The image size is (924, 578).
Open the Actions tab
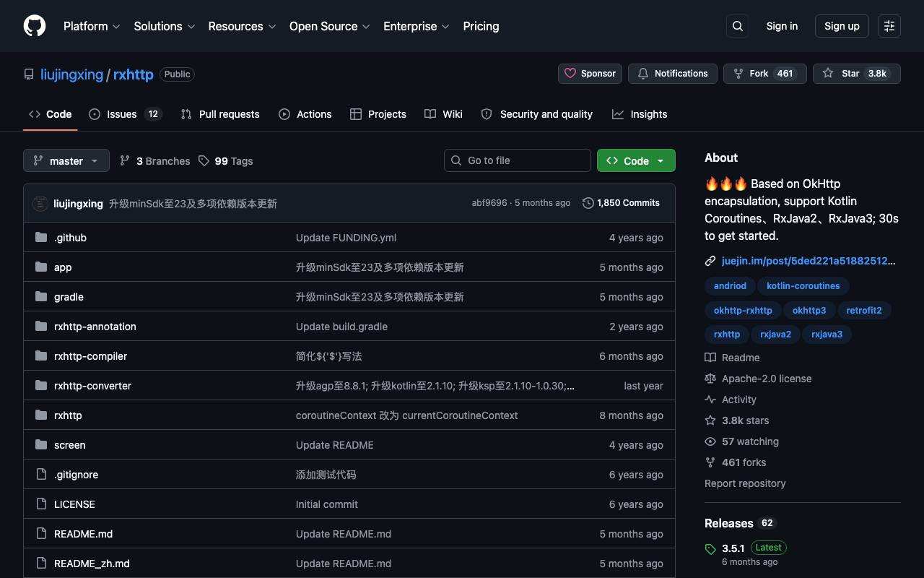coord(305,114)
